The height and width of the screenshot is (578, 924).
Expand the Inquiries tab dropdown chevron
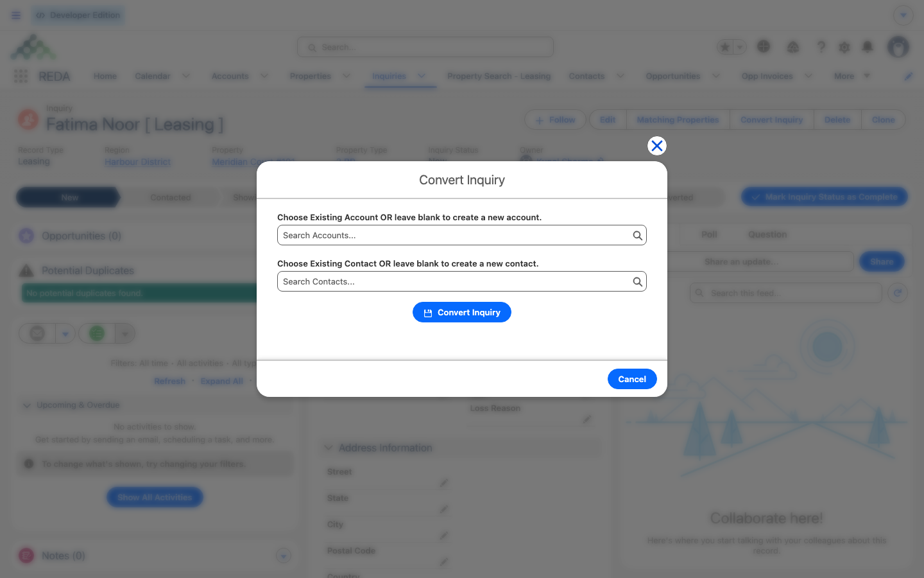click(x=422, y=76)
